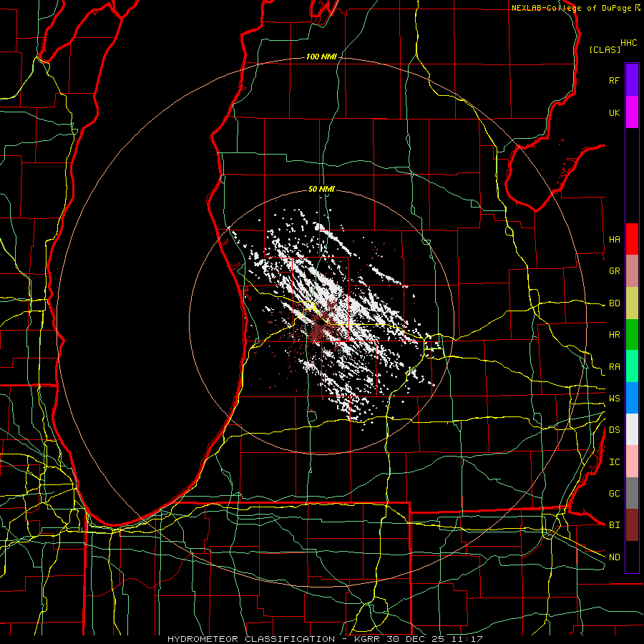644x644 pixels.
Task: Click the HHC product label
Action: pyautogui.click(x=628, y=43)
